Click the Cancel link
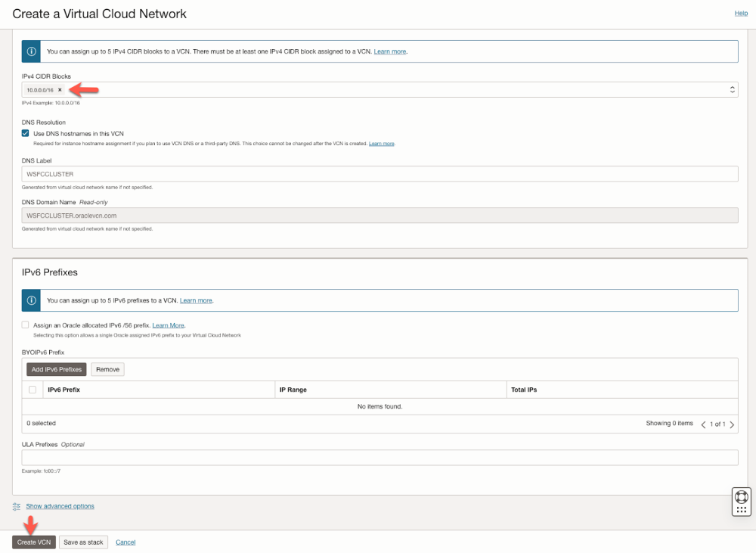Viewport: 756px width, 553px height. pyautogui.click(x=125, y=542)
